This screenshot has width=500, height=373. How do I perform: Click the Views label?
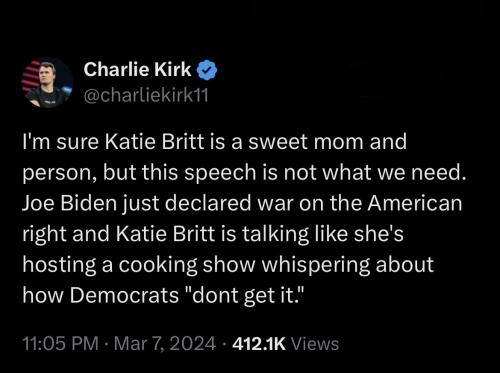[315, 344]
